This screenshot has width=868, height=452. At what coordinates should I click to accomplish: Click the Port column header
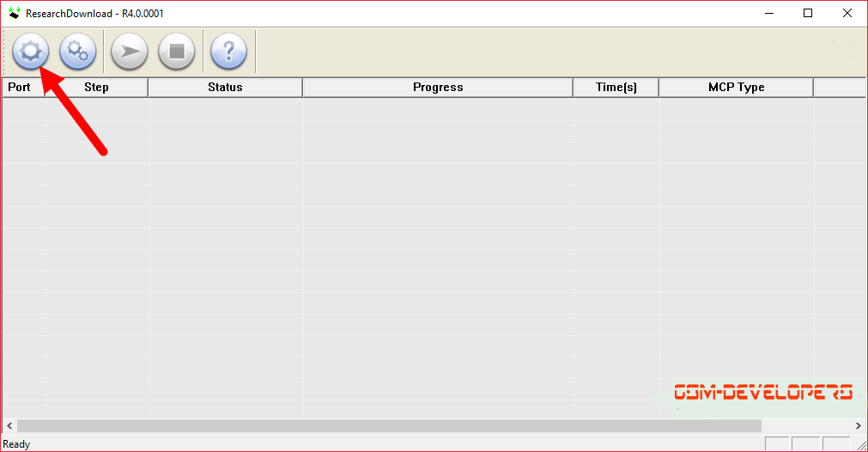[24, 88]
